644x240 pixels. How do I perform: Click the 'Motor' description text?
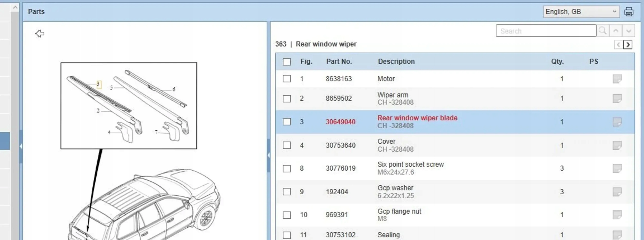[x=386, y=79]
